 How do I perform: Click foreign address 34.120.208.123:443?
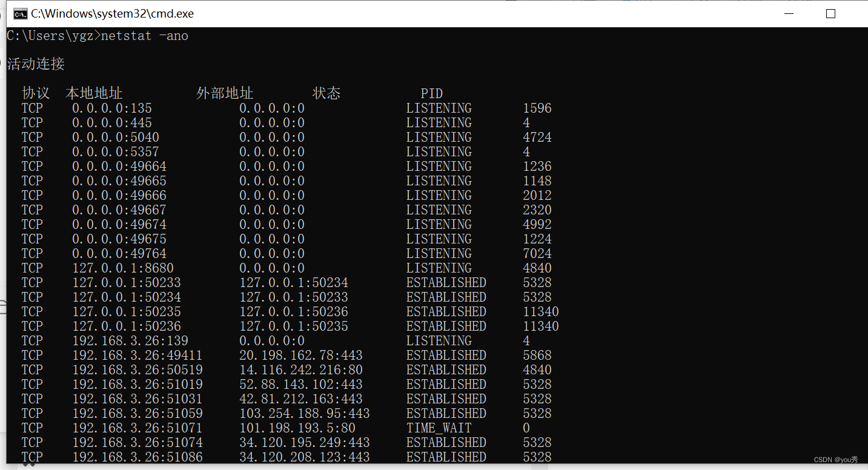point(305,457)
